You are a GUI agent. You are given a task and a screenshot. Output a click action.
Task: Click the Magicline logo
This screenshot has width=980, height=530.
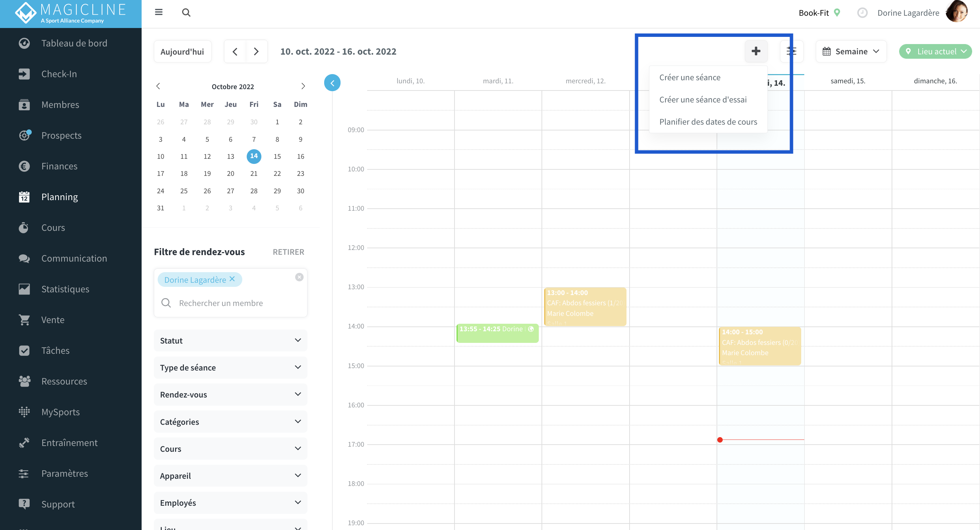coord(70,14)
